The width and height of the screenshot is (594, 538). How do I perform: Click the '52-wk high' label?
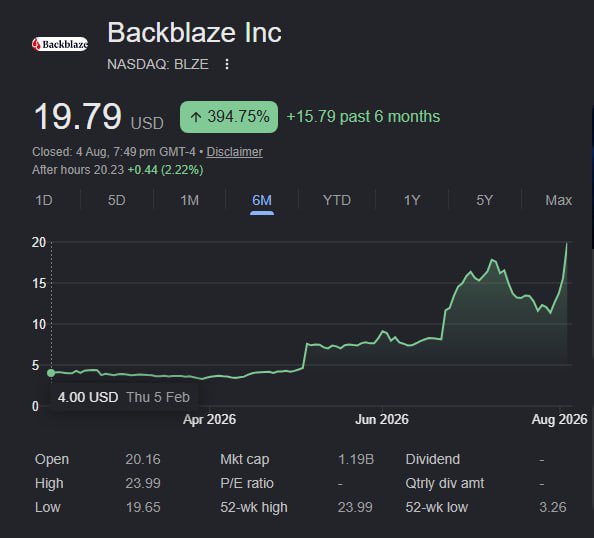pos(254,507)
